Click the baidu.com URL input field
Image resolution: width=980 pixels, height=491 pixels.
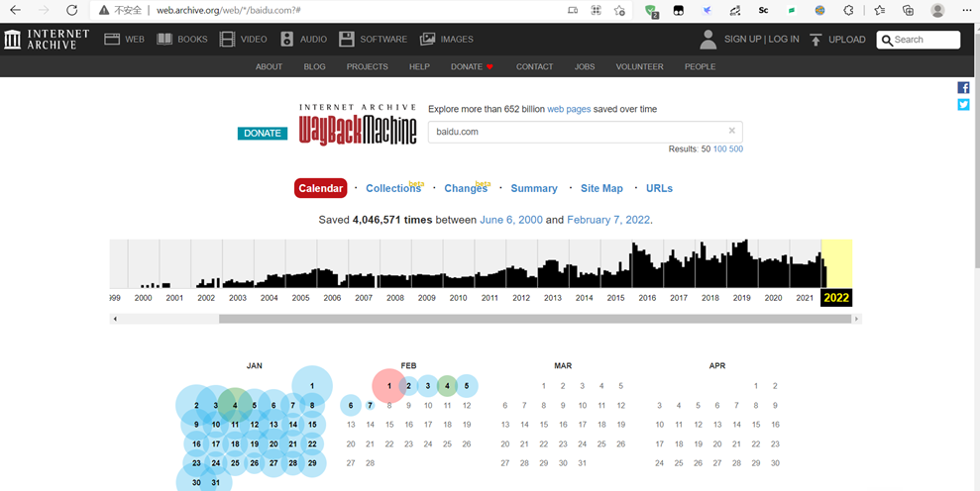[585, 132]
